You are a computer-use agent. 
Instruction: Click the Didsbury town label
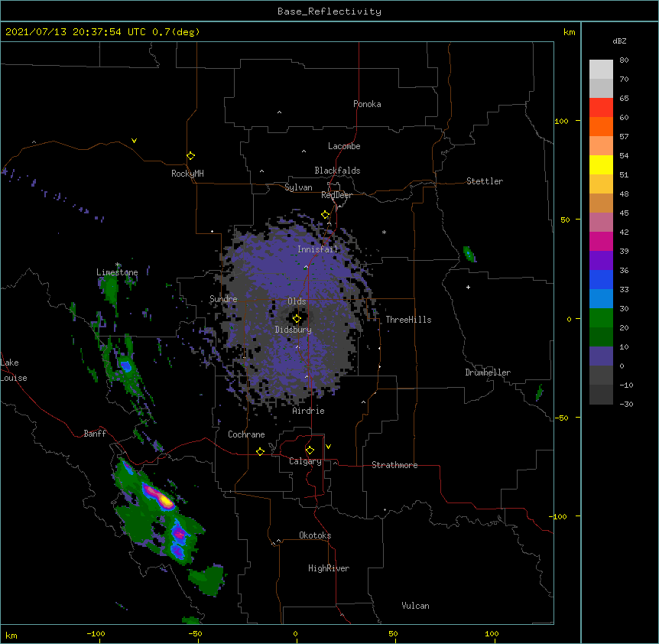pyautogui.click(x=294, y=330)
